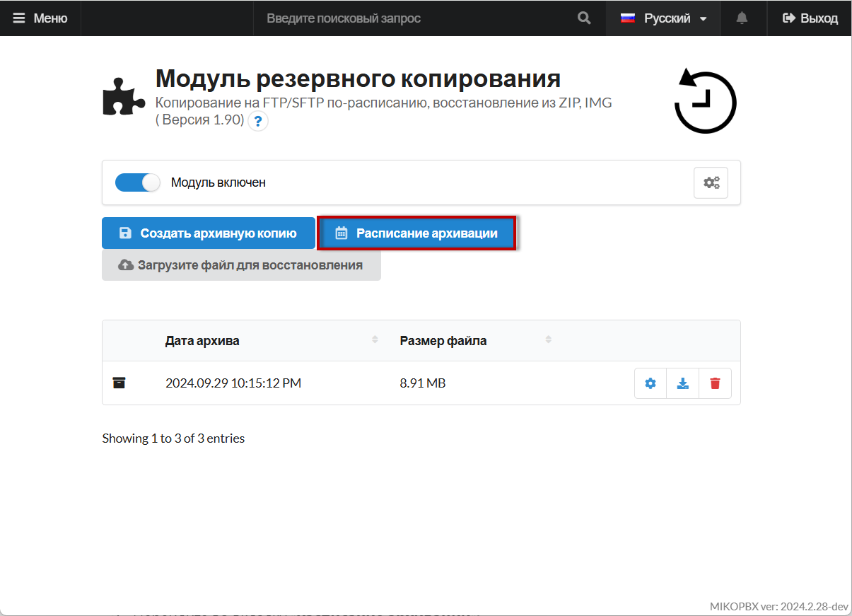Open the Меню hamburger menu
852x616 pixels.
click(40, 18)
